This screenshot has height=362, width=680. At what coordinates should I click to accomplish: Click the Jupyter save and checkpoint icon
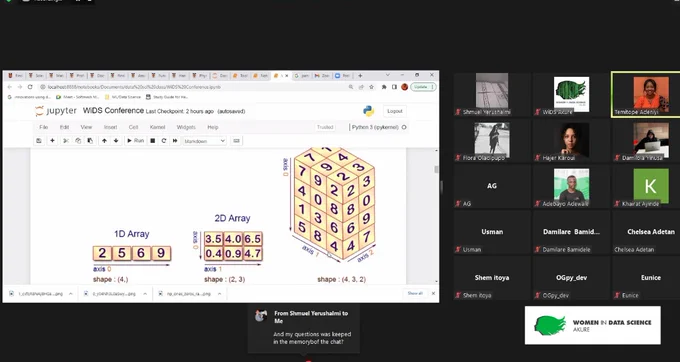(39, 140)
